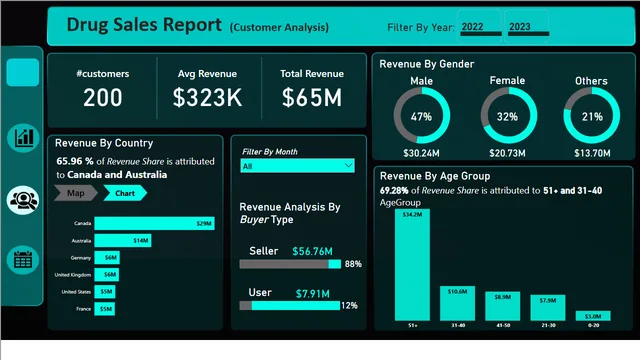This screenshot has width=640, height=360.
Task: Open the calendar page icon in sidebar
Action: coord(23,260)
